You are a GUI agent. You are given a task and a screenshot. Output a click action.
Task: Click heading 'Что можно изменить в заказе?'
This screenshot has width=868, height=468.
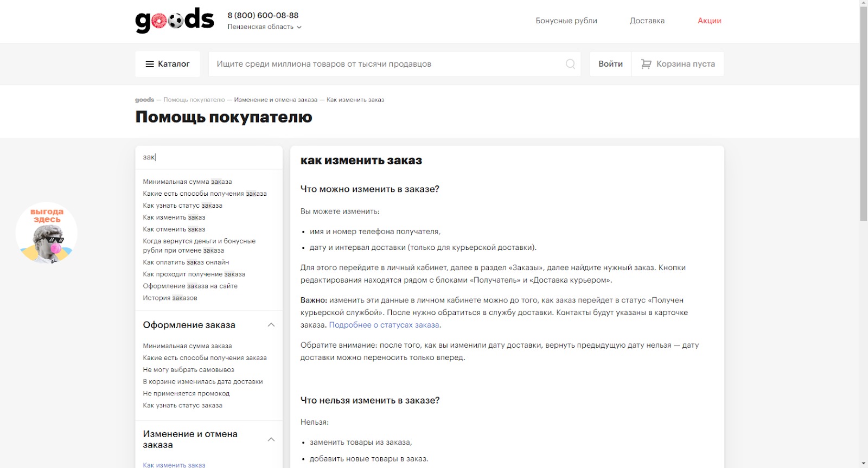369,189
